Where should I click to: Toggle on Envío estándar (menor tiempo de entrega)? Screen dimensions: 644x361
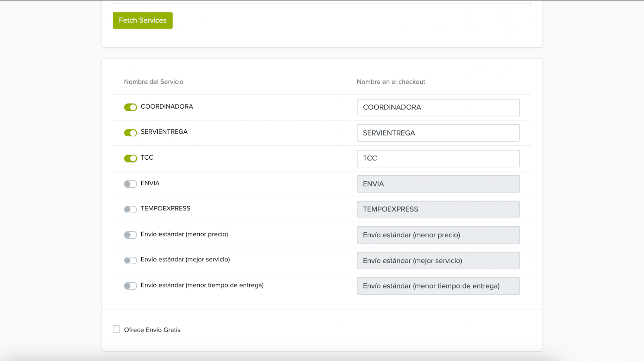pos(130,286)
